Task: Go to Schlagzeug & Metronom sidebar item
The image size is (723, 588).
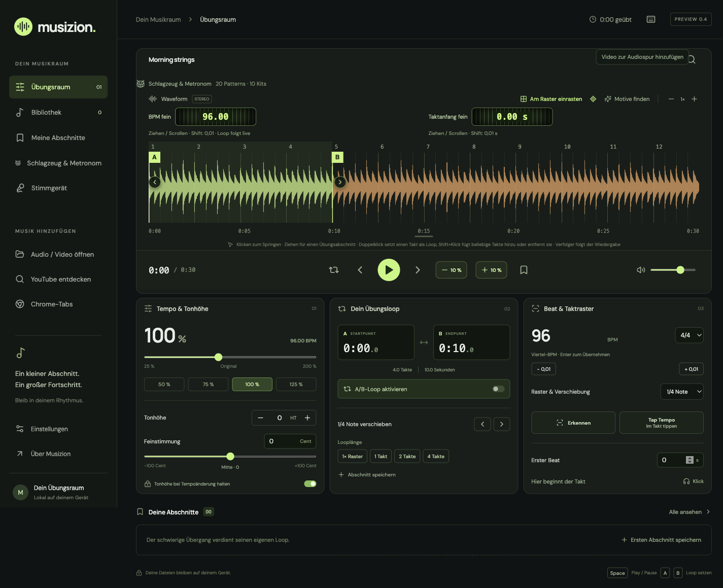Action: [x=58, y=163]
